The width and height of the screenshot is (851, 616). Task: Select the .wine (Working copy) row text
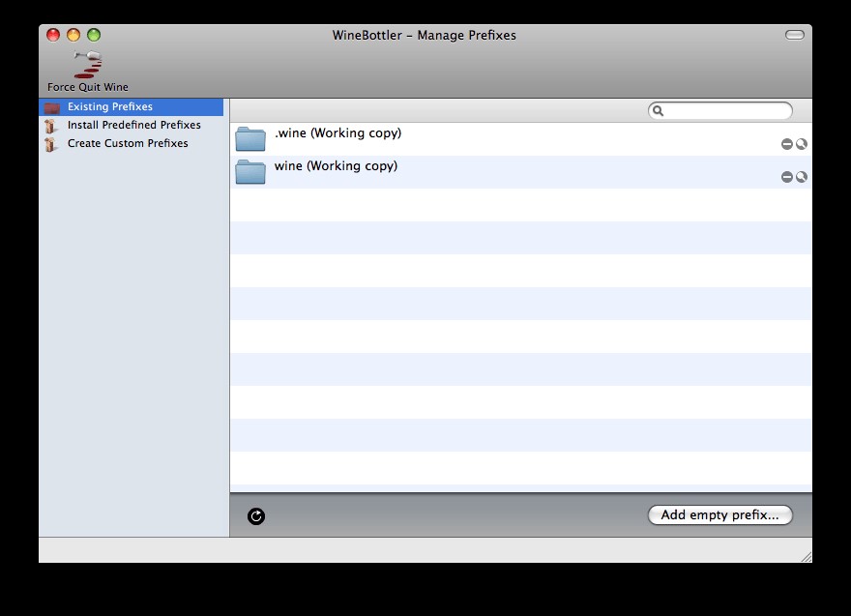coord(337,133)
